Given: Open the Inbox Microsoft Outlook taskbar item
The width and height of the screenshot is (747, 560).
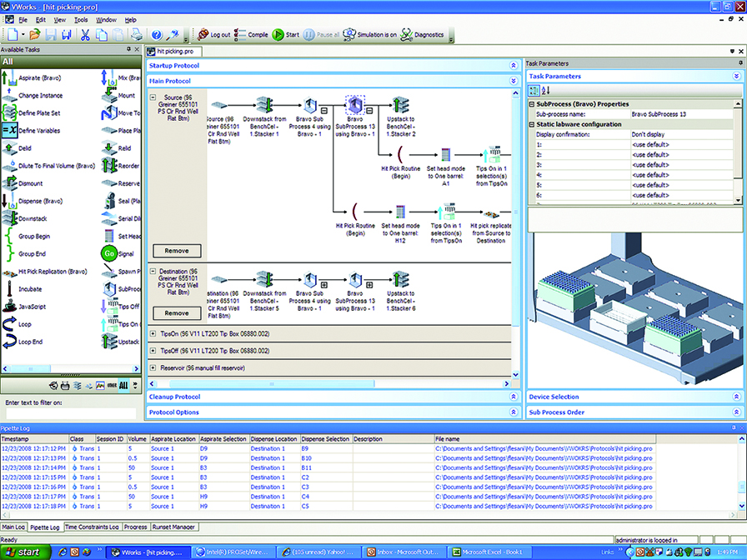Looking at the screenshot, I should click(x=403, y=552).
